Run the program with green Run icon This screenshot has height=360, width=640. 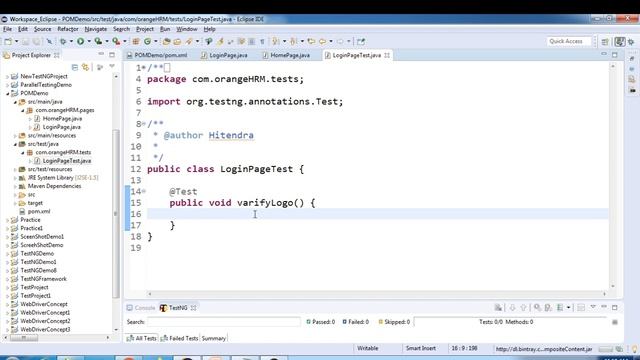pyautogui.click(x=80, y=41)
